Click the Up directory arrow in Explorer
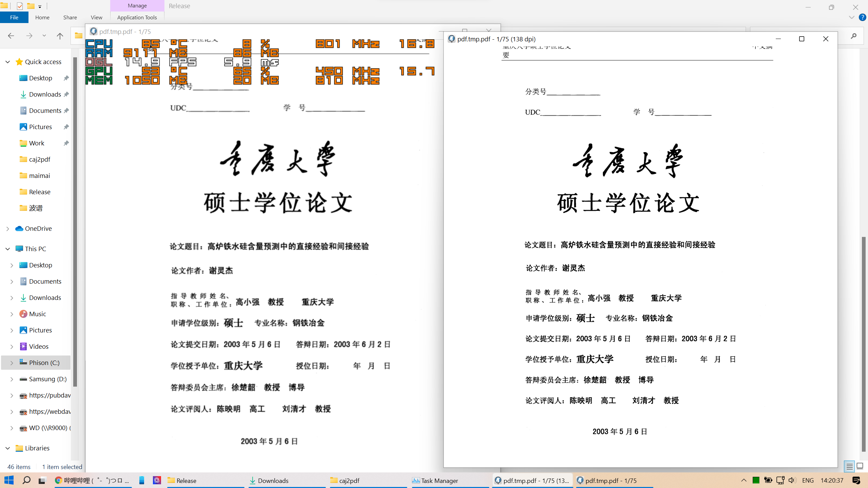 (60, 36)
